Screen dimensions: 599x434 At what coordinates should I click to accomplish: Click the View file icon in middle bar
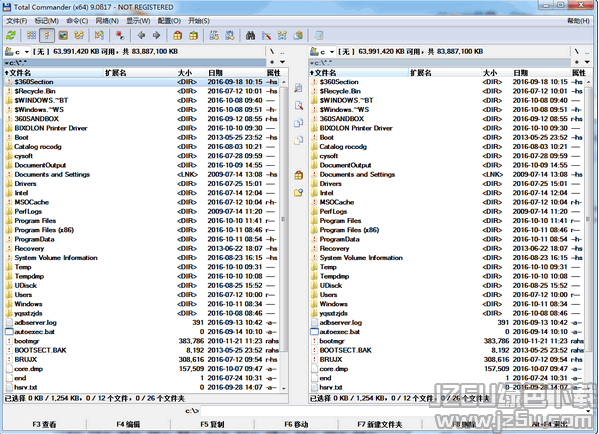click(x=299, y=87)
